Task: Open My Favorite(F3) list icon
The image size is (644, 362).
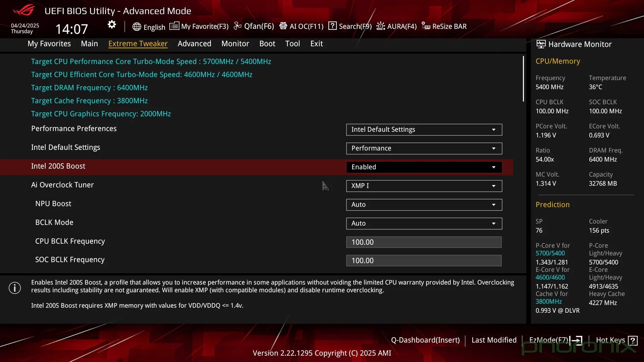Action: coord(174,26)
